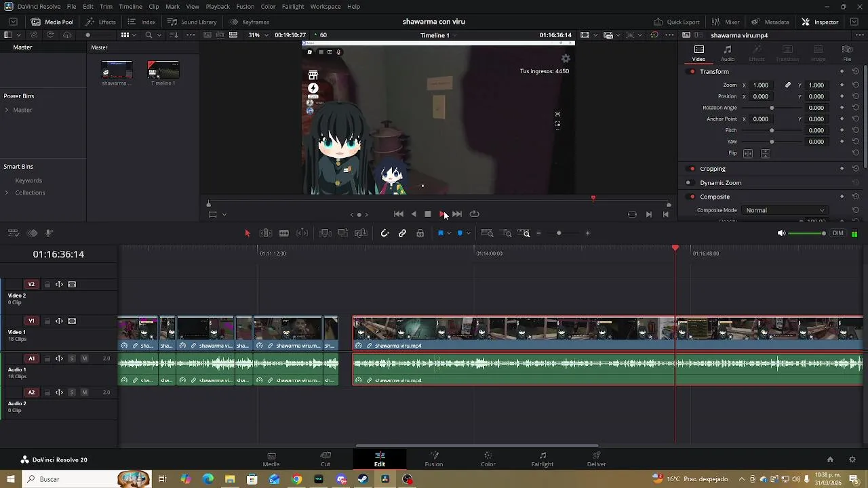Mute Audio 1 track with M button
This screenshot has width=868, height=488.
[x=85, y=359]
